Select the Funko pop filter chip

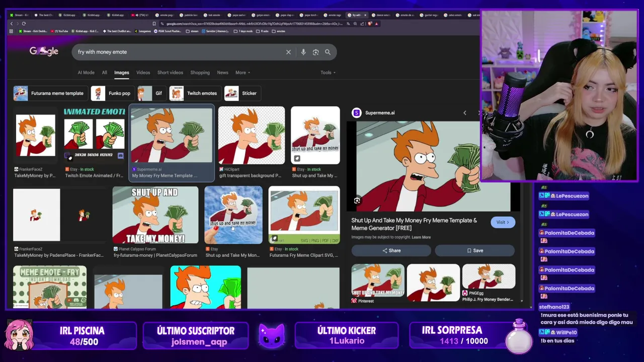112,93
